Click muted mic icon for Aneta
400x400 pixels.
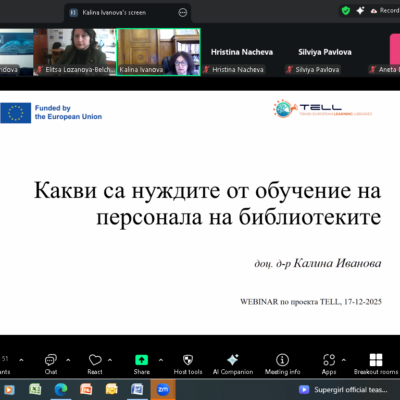click(373, 69)
